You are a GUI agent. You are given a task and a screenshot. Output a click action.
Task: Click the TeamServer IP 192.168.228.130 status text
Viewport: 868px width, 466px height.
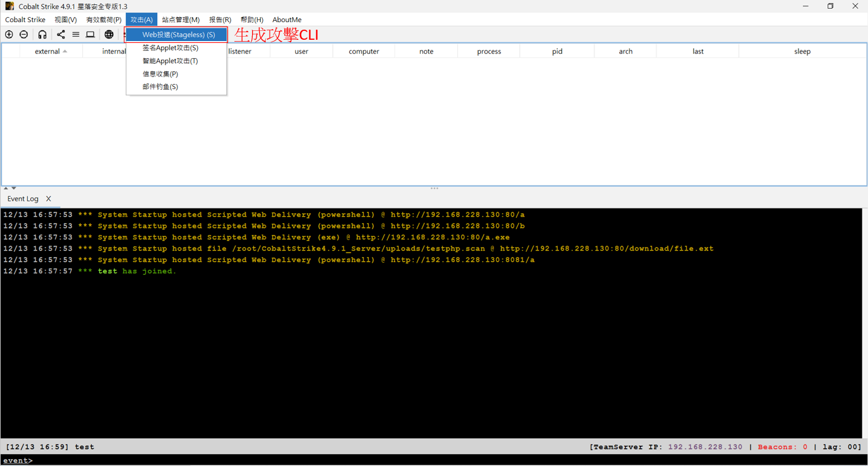(666, 447)
